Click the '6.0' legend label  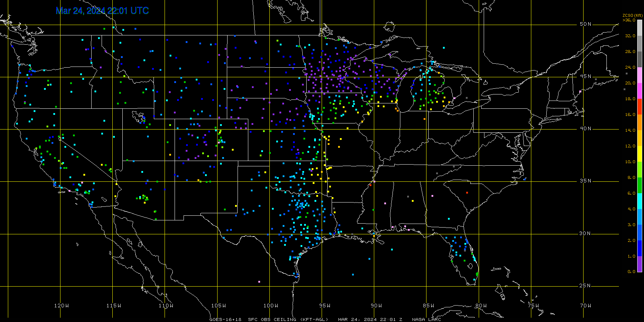coord(631,193)
